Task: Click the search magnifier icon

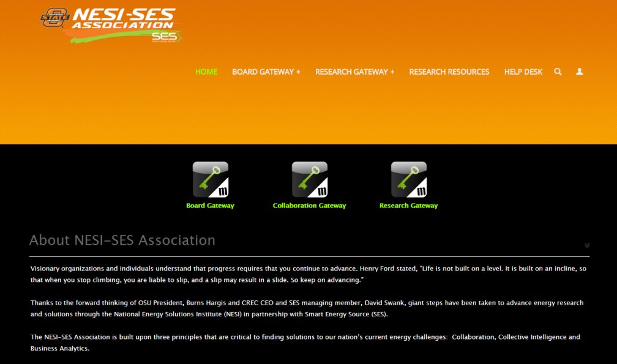Action: pos(558,72)
